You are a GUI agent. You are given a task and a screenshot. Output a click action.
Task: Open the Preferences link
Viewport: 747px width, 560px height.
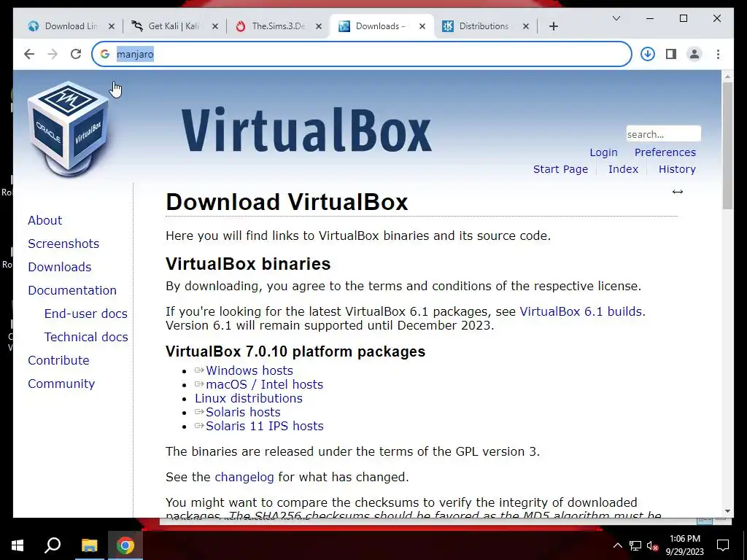pos(665,152)
